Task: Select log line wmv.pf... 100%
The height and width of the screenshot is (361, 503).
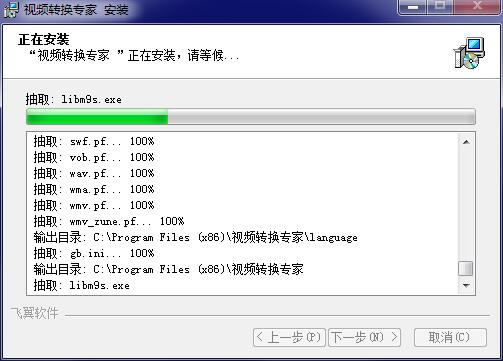Action: pos(94,205)
